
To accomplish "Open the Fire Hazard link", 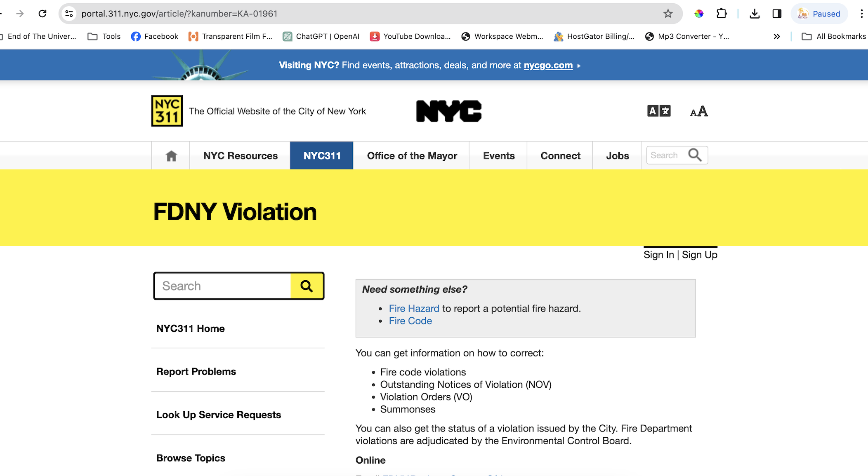I will point(414,308).
